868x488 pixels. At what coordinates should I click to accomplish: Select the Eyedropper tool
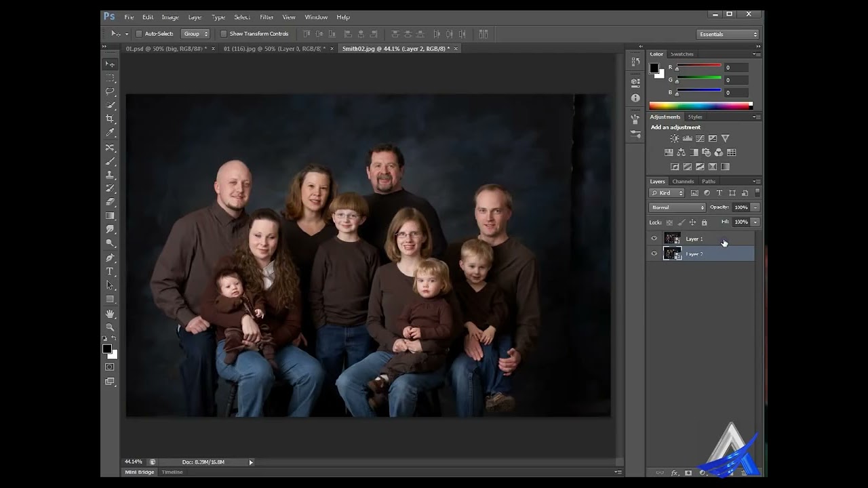click(110, 133)
